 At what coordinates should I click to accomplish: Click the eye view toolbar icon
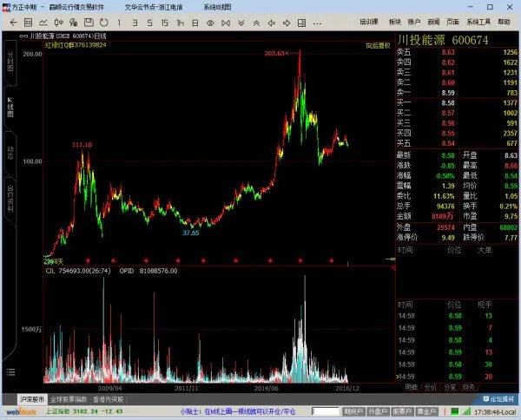pyautogui.click(x=210, y=23)
